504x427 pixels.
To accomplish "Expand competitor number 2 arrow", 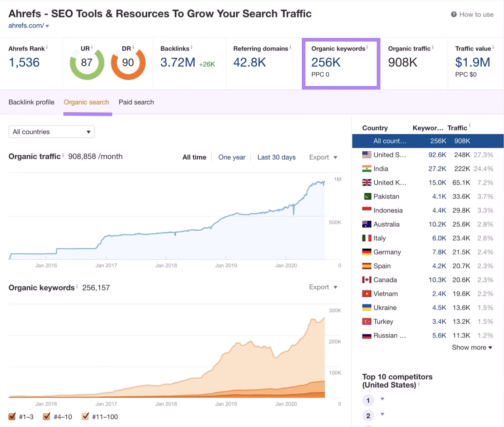I will [x=382, y=414].
